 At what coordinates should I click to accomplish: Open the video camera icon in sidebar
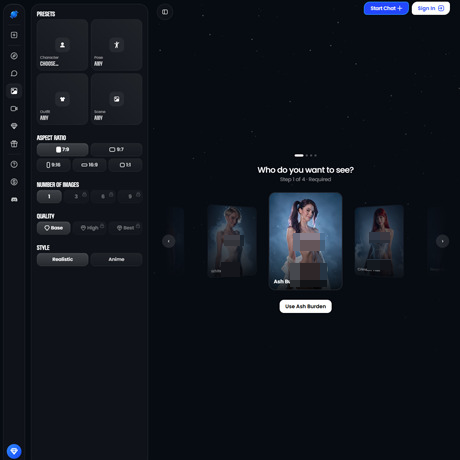(x=14, y=109)
